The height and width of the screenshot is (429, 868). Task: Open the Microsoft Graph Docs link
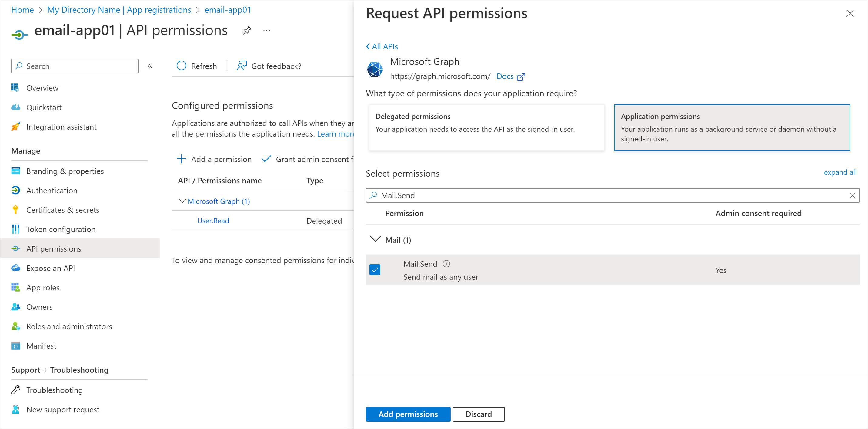point(504,76)
